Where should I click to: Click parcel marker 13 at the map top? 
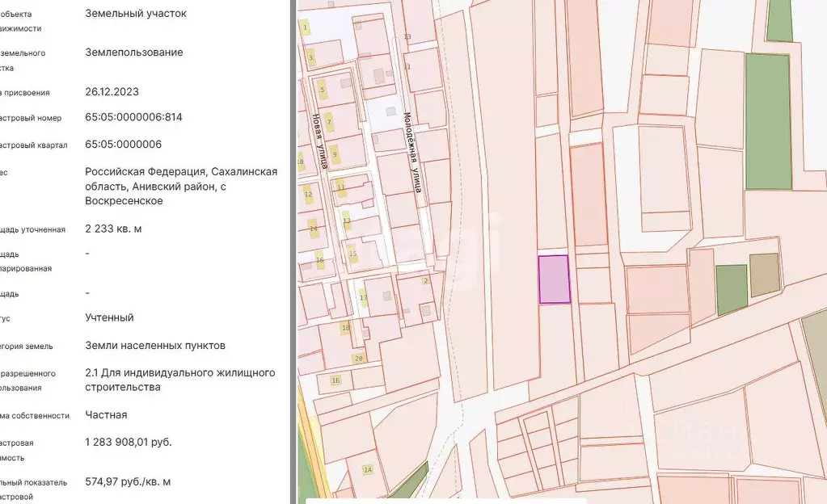pyautogui.click(x=406, y=37)
